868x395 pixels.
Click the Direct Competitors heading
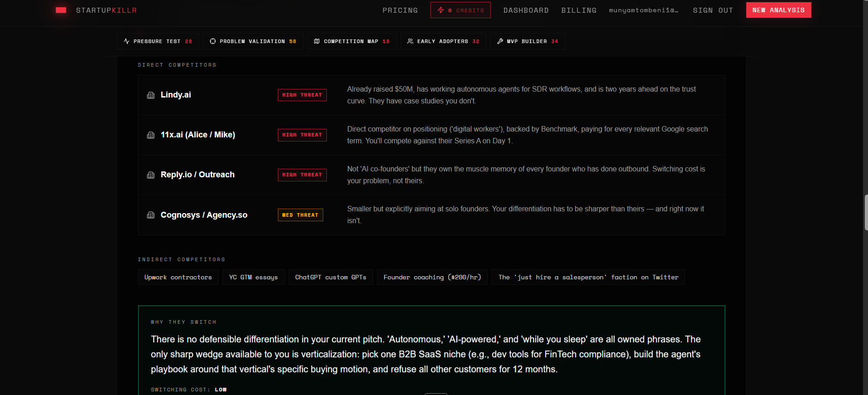coord(177,65)
